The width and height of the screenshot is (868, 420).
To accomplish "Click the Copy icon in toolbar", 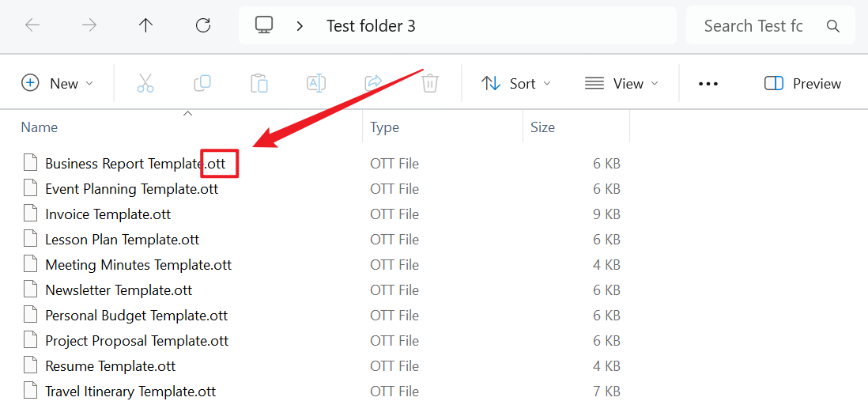I will pyautogui.click(x=202, y=83).
